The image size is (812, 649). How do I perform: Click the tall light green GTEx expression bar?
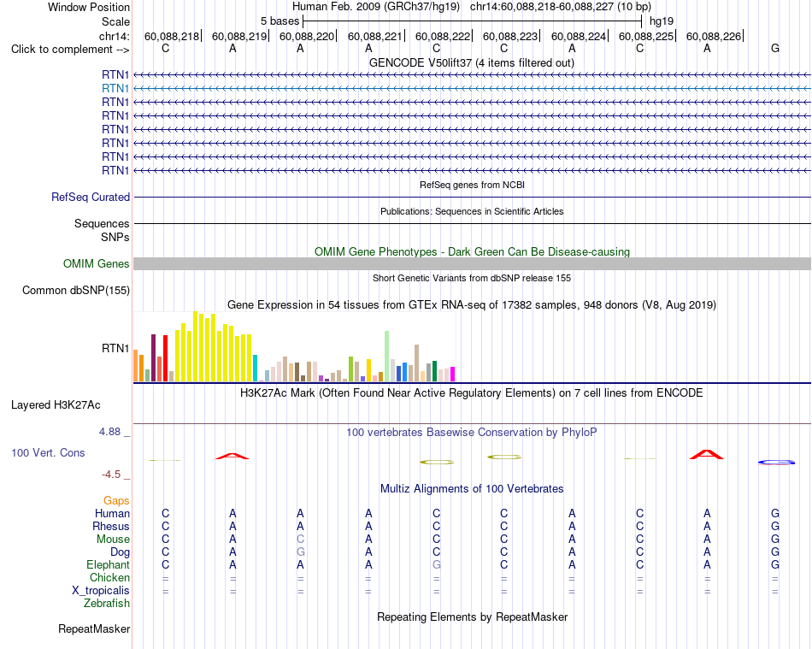(387, 357)
